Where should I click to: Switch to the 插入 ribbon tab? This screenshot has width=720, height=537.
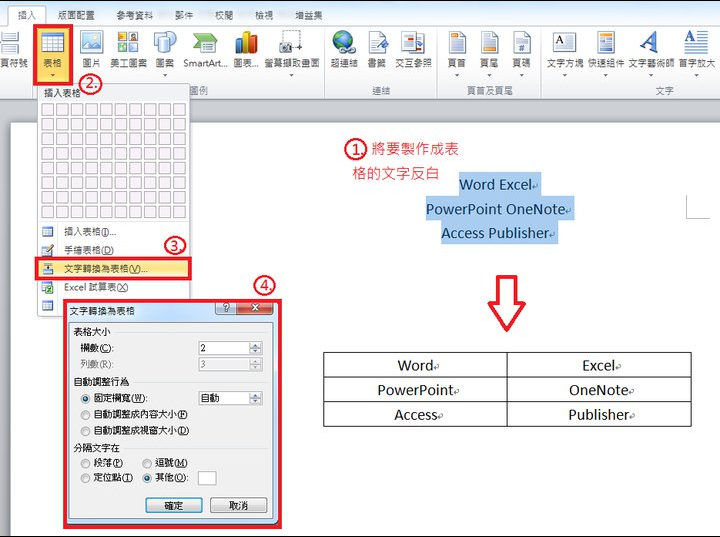(x=27, y=15)
